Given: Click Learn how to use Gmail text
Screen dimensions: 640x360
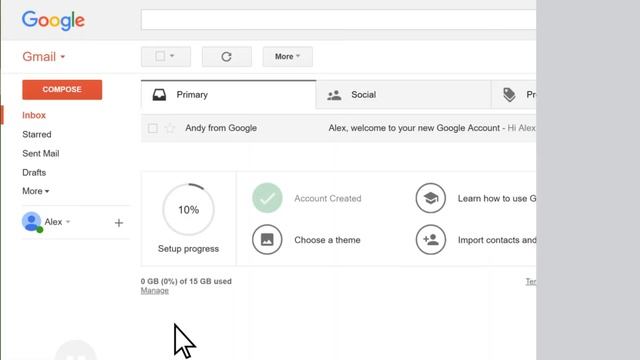Looking at the screenshot, I should [x=497, y=198].
